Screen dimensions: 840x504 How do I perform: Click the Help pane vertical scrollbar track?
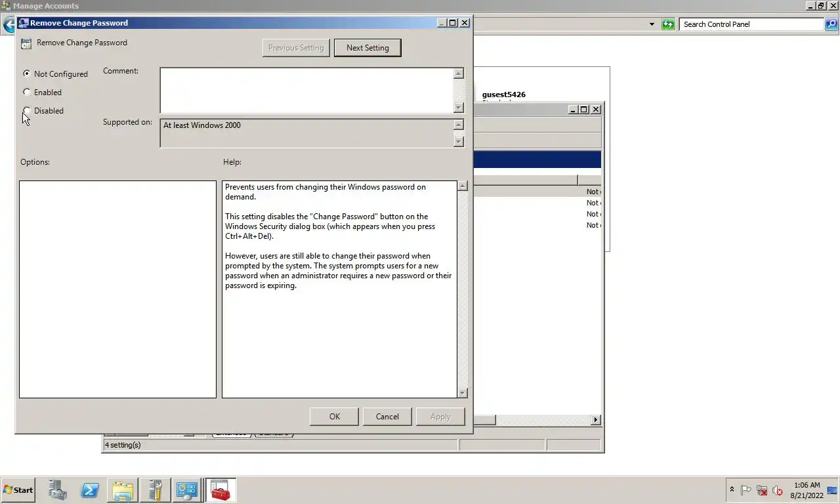(463, 289)
